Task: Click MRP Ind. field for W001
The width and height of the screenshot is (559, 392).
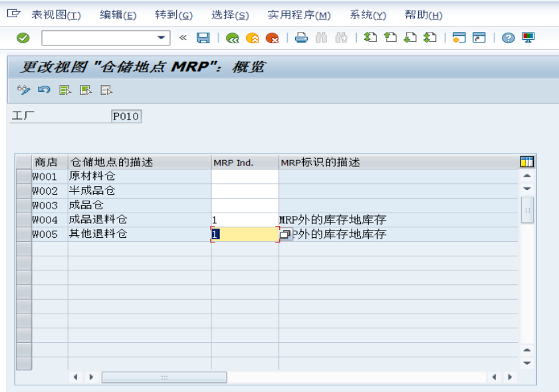Action: point(245,177)
